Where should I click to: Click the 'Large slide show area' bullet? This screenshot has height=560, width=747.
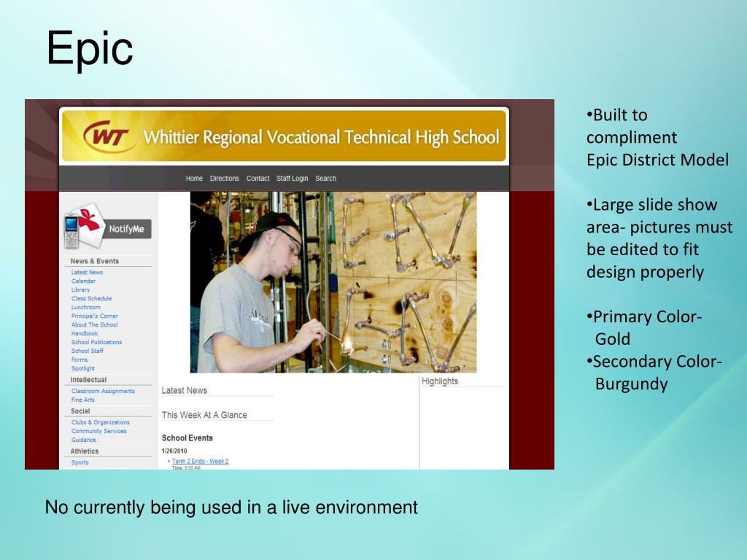click(x=659, y=238)
